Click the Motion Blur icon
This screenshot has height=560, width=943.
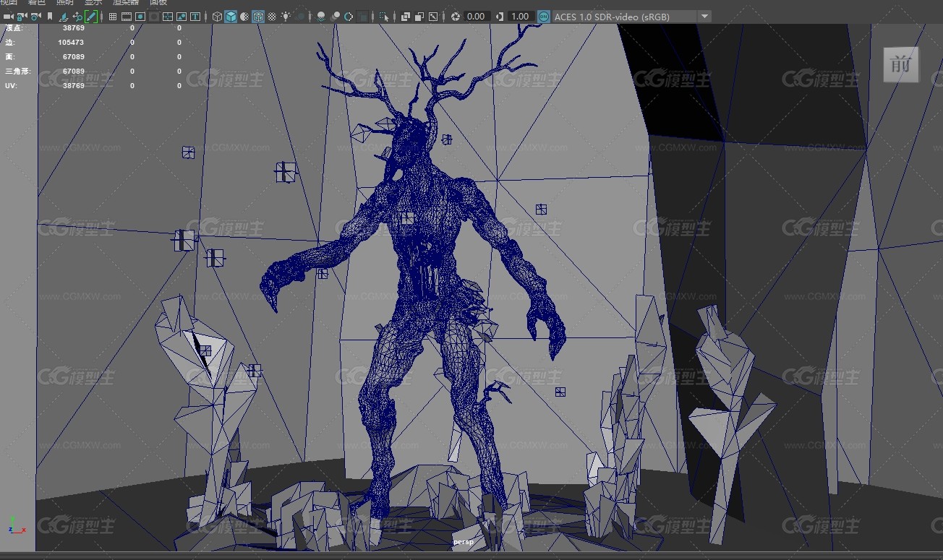(335, 17)
